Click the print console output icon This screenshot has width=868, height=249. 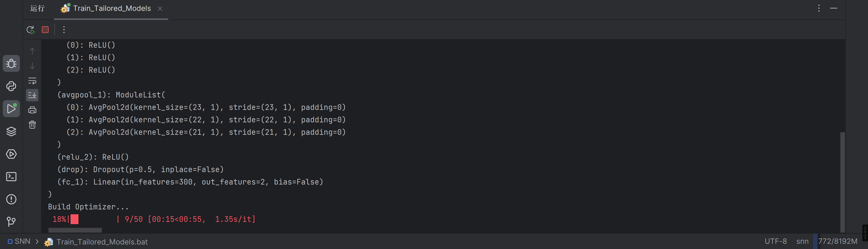point(32,110)
